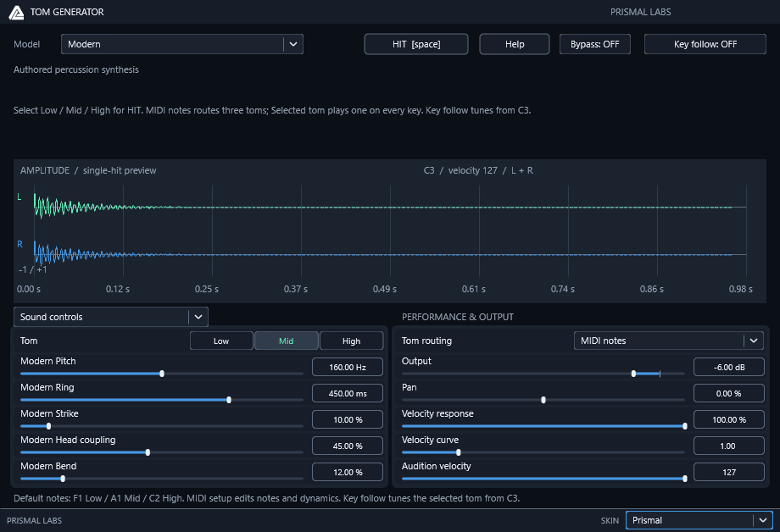Toggle Key follow: OFF
Image resolution: width=780 pixels, height=532 pixels.
click(705, 44)
